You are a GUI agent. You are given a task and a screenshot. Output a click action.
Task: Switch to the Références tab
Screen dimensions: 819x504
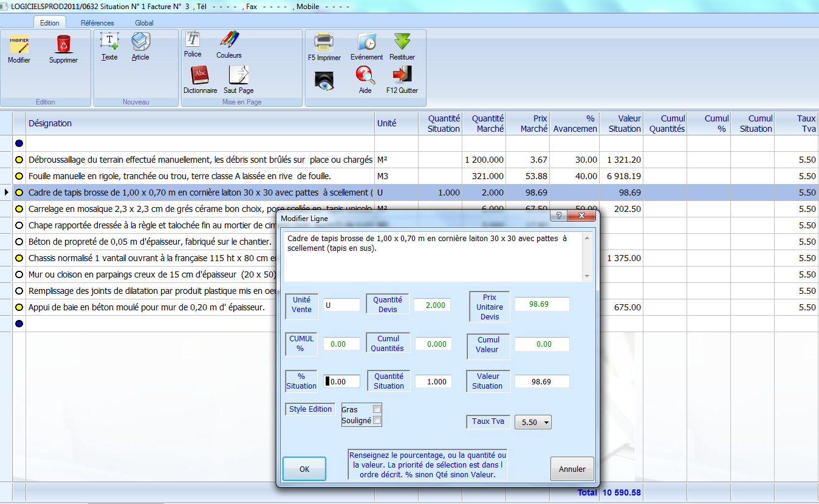coord(97,23)
